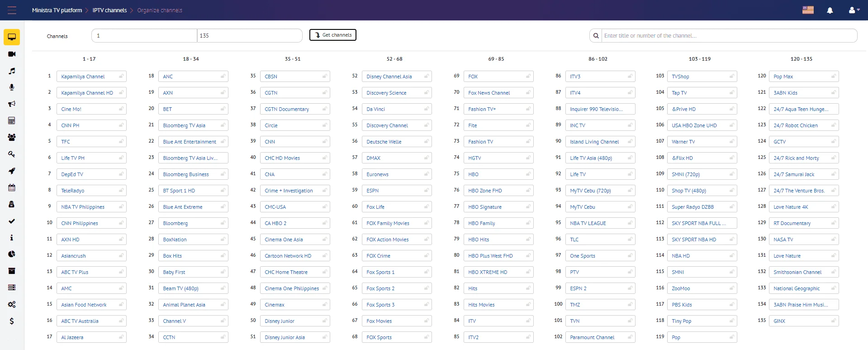Click the channel range end field

pyautogui.click(x=250, y=35)
